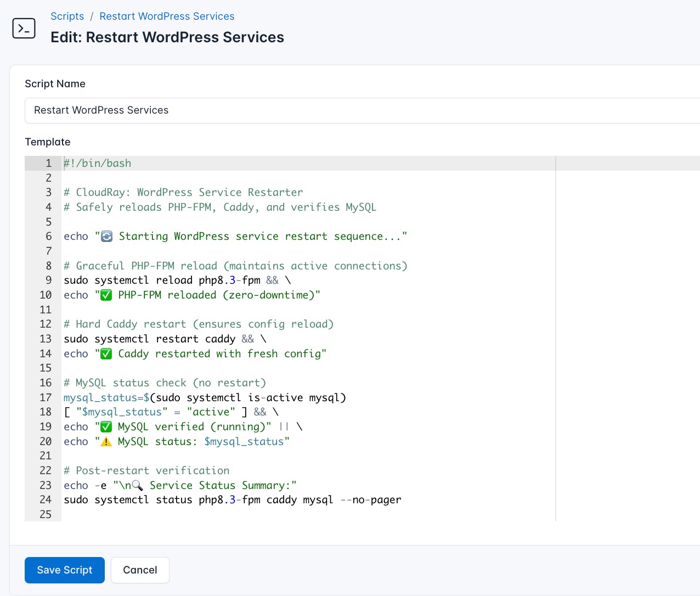Place cursor on the #!/bin/bash shebang line

point(97,163)
